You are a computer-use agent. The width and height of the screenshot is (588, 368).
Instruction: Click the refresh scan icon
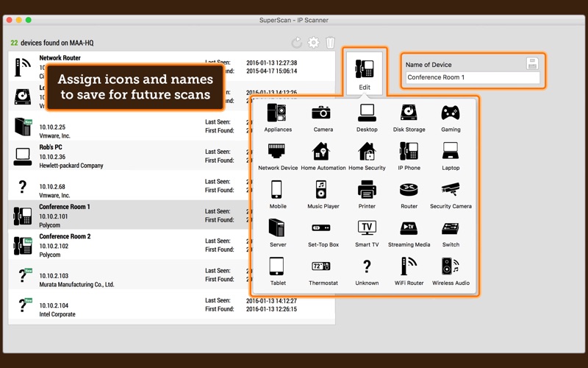[x=297, y=43]
